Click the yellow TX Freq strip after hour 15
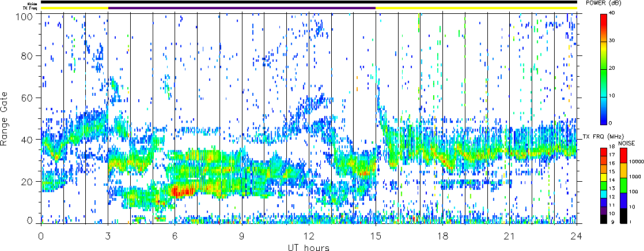The height and width of the screenshot is (251, 644). tap(476, 8)
